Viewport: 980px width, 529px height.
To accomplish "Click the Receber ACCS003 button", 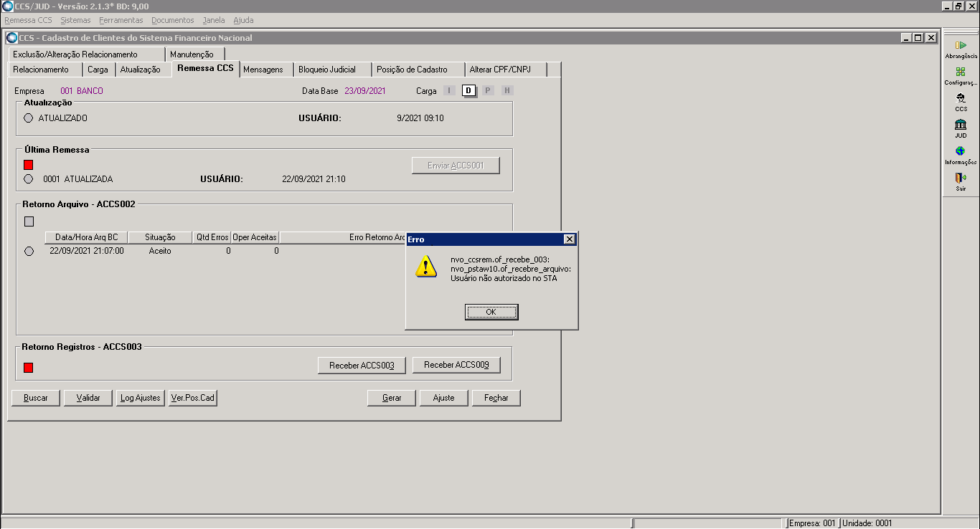I will coord(362,366).
